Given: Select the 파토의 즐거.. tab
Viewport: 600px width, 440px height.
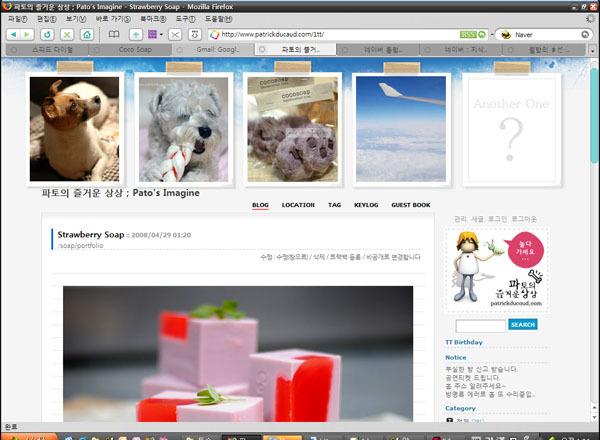Looking at the screenshot, I should (295, 49).
